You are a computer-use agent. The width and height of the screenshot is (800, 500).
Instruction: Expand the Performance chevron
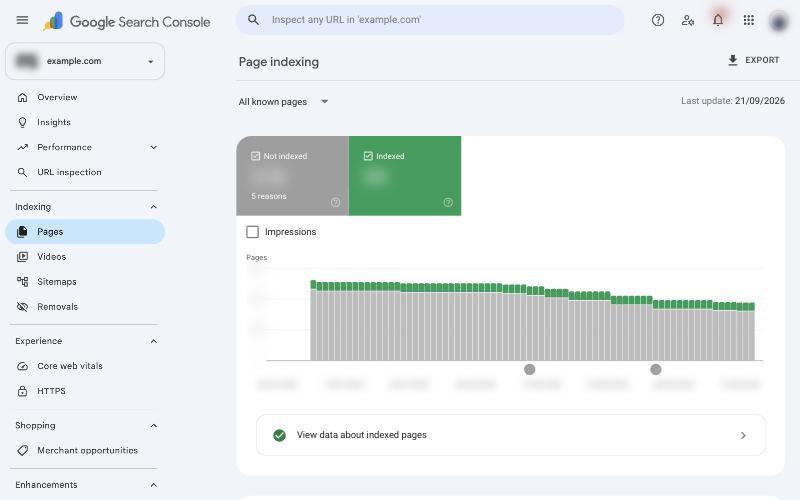tap(154, 147)
